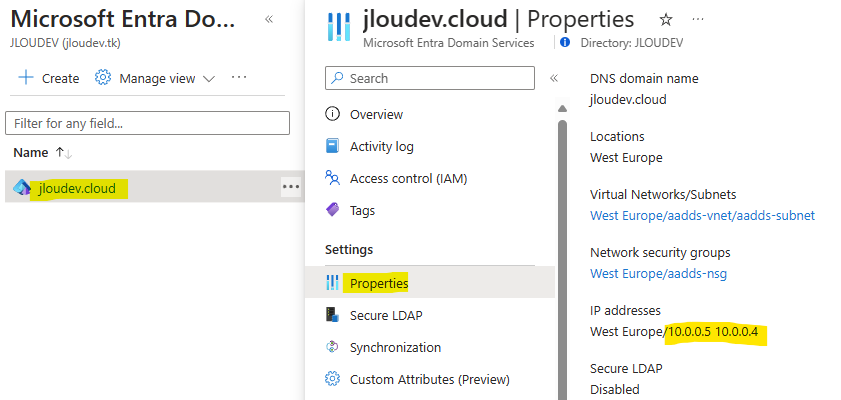Collapse the Microsoft Entra Domain Services list pane
Image resolution: width=841 pixels, height=400 pixels.
pyautogui.click(x=269, y=20)
